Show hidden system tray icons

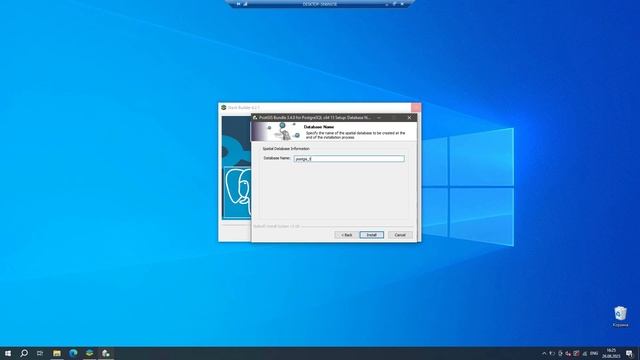click(x=544, y=353)
